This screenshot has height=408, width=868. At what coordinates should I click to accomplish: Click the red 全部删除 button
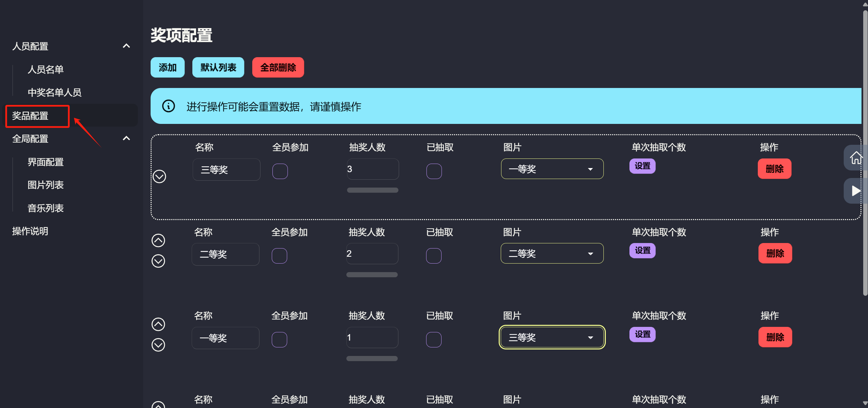[278, 67]
